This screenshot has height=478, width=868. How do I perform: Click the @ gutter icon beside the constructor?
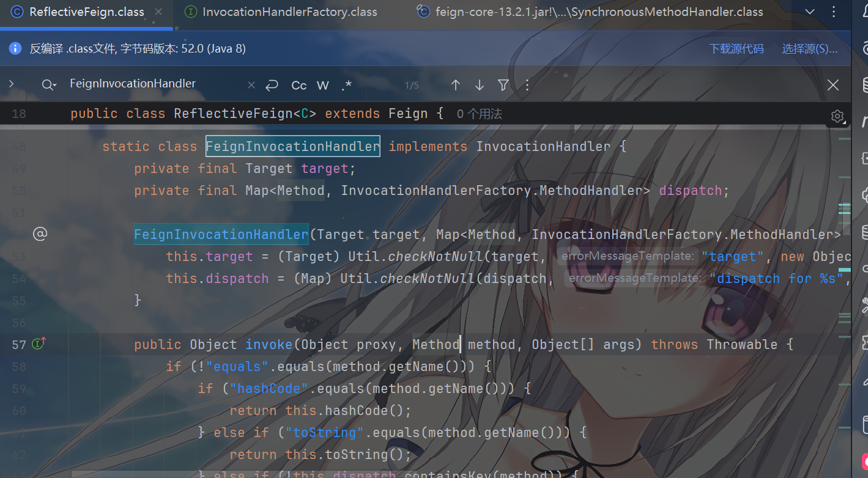click(40, 233)
